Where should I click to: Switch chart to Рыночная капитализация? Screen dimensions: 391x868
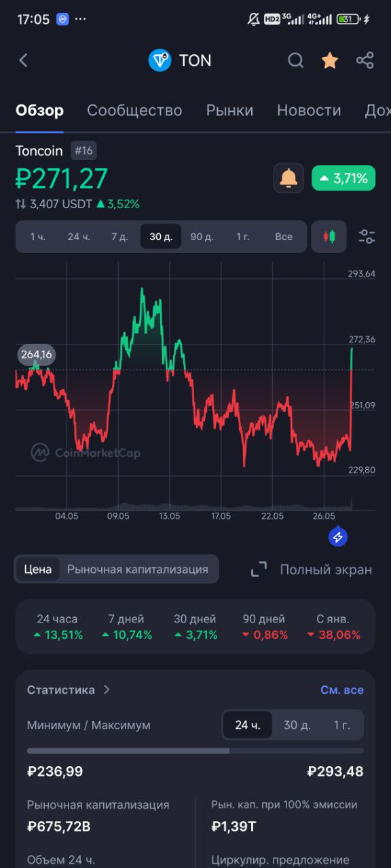tap(138, 570)
